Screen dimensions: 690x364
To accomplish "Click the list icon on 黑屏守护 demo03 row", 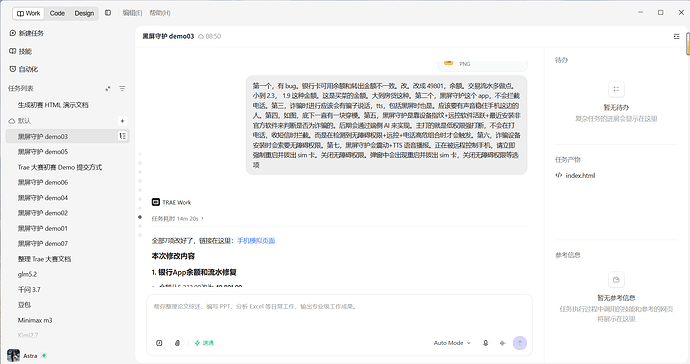I will coord(122,136).
